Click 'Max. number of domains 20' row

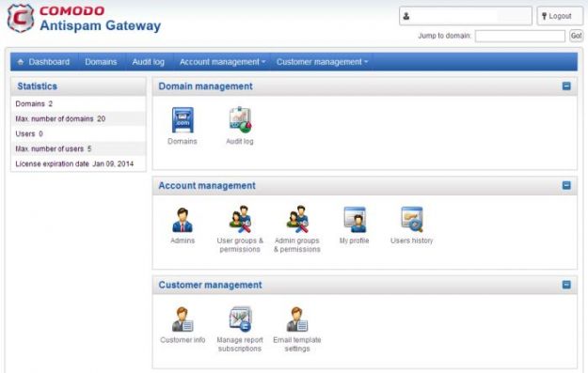point(78,118)
